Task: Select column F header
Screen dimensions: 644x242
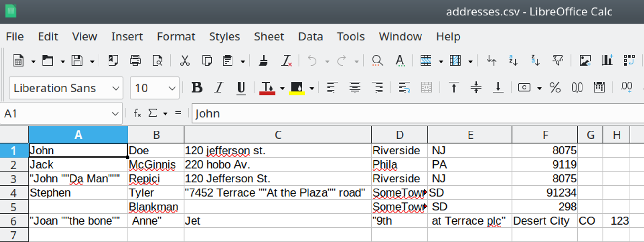Action: pyautogui.click(x=545, y=135)
